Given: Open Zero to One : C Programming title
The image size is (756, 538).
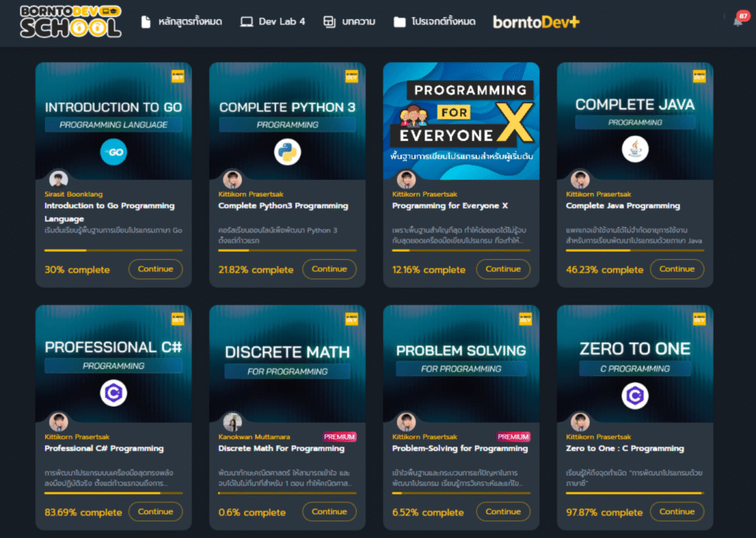Looking at the screenshot, I should tap(625, 449).
